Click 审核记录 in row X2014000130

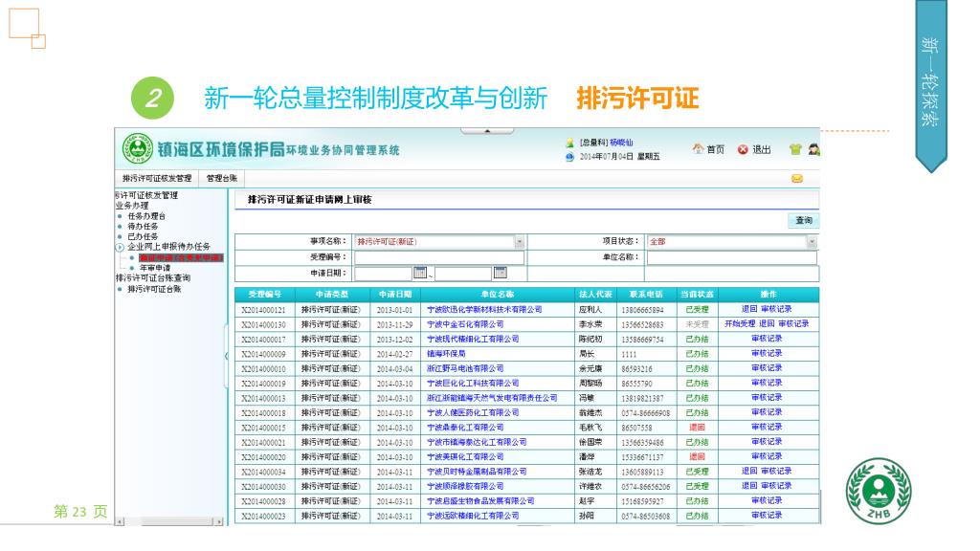pos(793,323)
